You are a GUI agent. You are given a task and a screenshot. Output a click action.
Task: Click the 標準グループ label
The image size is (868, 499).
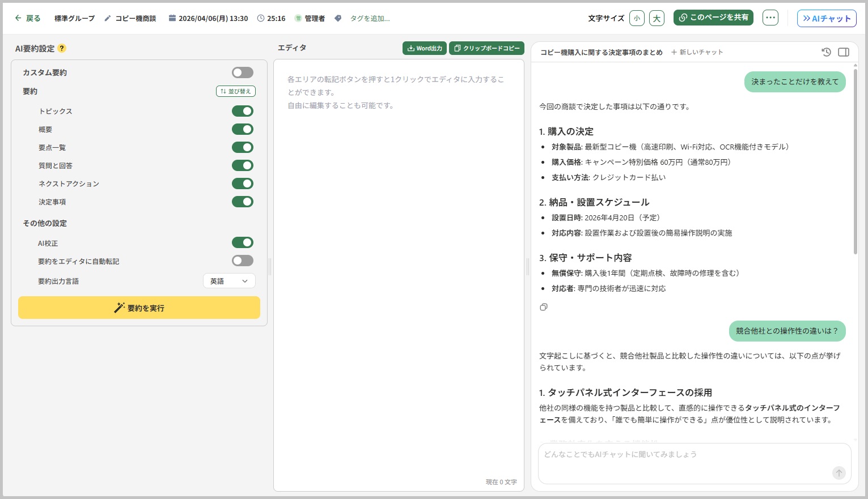pyautogui.click(x=74, y=18)
